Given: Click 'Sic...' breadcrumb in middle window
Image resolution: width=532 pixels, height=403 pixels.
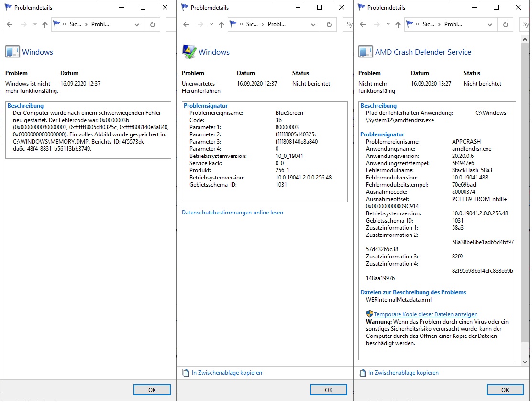Looking at the screenshot, I should coord(252,24).
